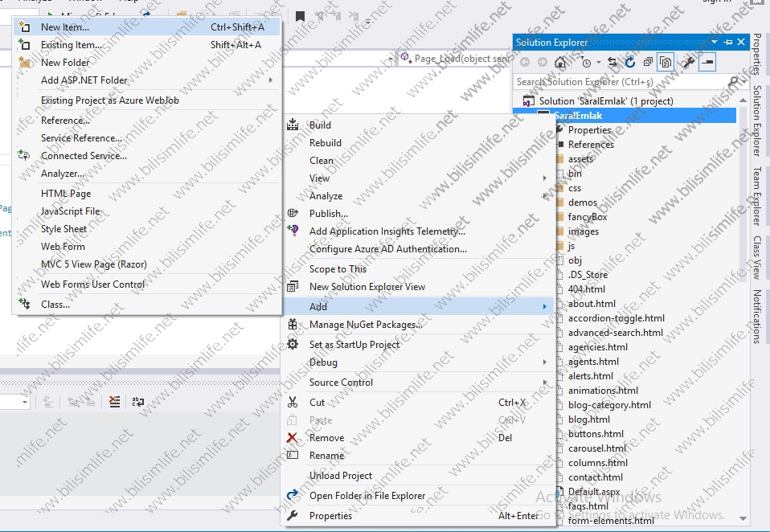Expand the Source Control submenu arrow
This screenshot has height=532, width=770.
click(x=545, y=383)
